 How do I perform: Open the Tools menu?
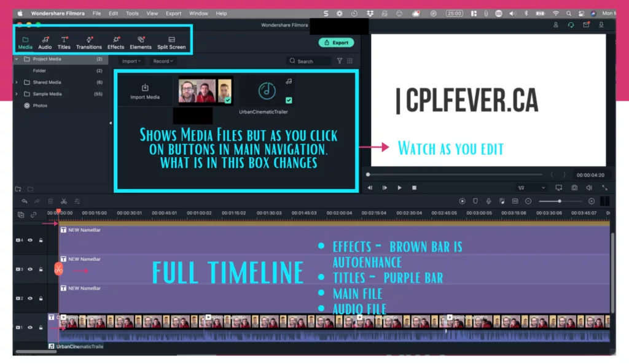[x=132, y=14]
